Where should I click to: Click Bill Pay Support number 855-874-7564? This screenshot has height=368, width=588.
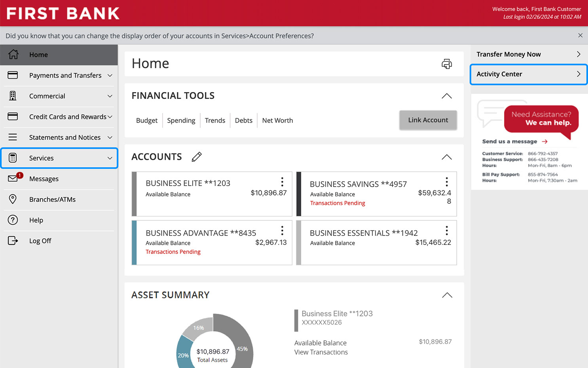542,175
